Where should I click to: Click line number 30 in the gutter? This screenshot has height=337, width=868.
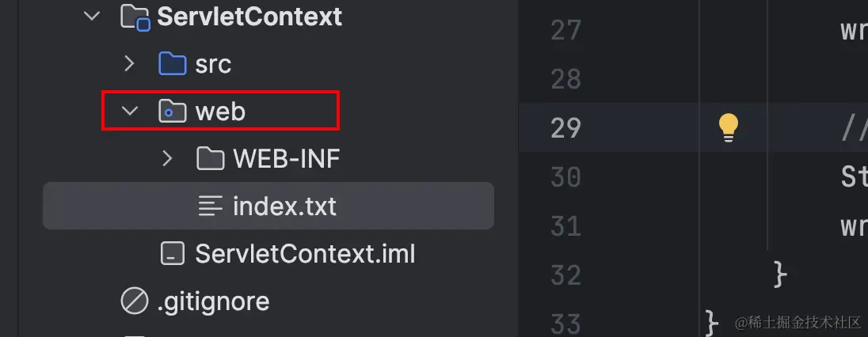point(565,177)
